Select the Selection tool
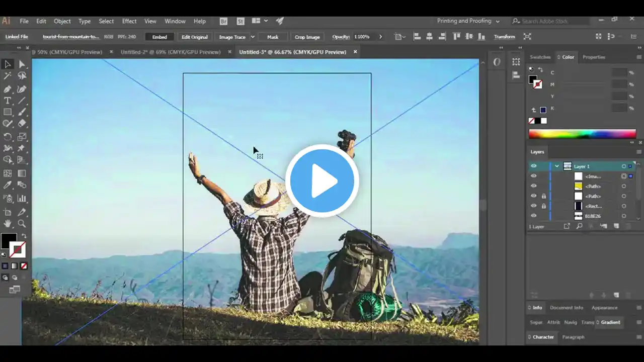 point(8,64)
